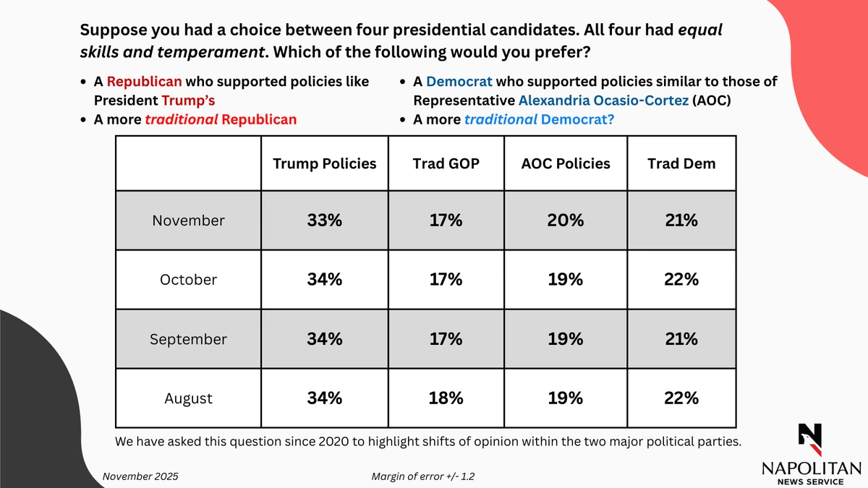Select the November row label

tap(188, 221)
